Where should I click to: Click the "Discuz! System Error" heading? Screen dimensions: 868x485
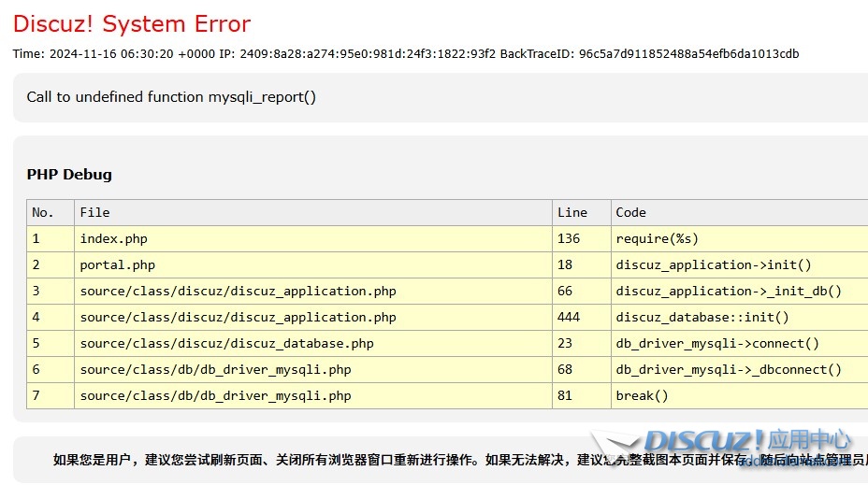[132, 23]
